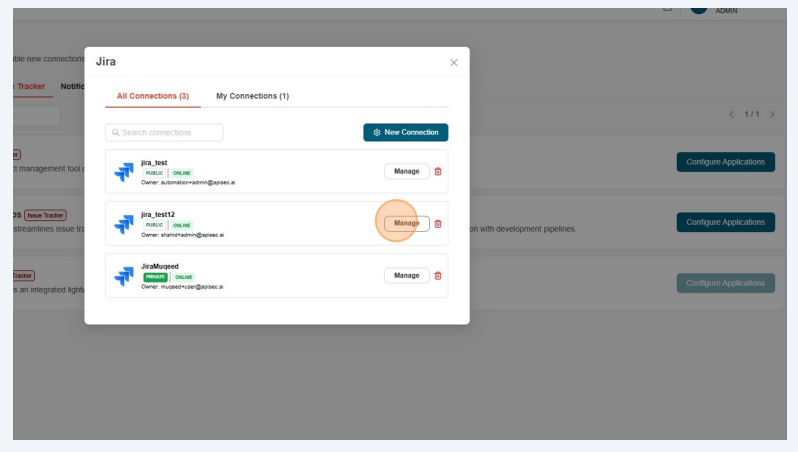Go to previous page arrow
This screenshot has width=798, height=452.
731,114
